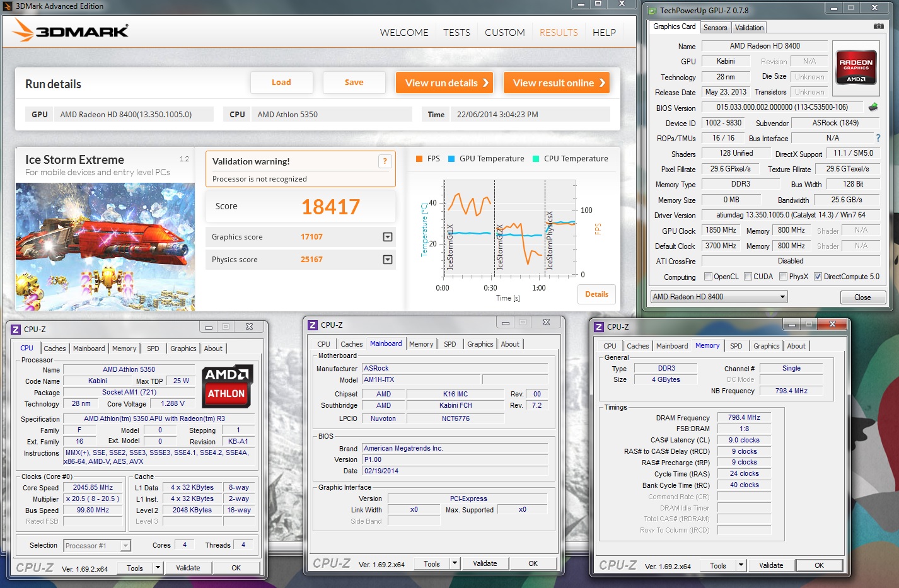
Task: Click the 3DMark title bar app icon
Action: pyautogui.click(x=8, y=6)
